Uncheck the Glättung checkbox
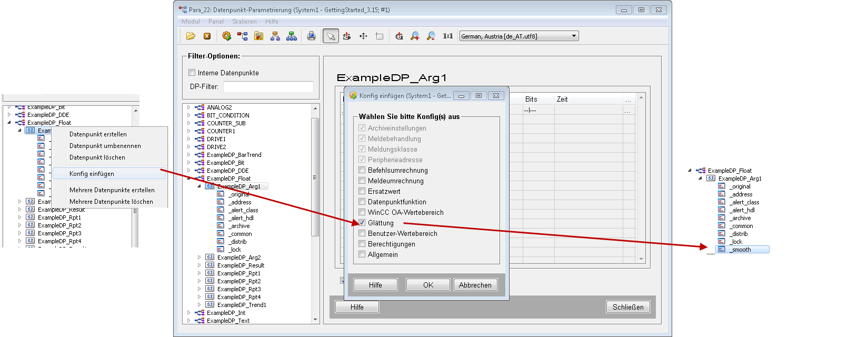The image size is (868, 337). pyautogui.click(x=362, y=223)
